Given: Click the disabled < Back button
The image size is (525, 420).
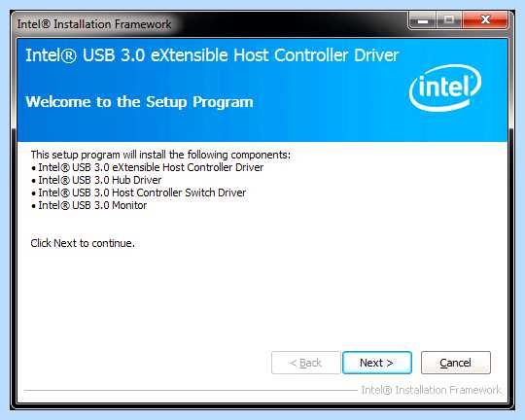Looking at the screenshot, I should (x=305, y=363).
